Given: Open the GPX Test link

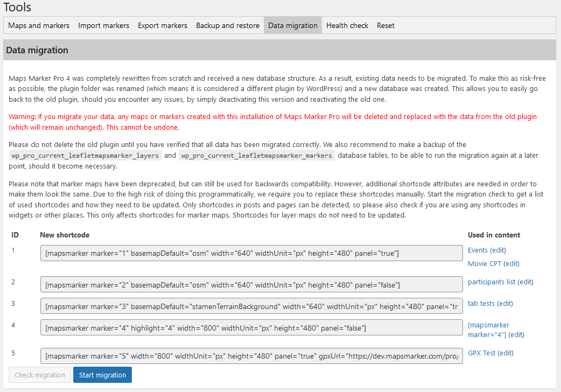Looking at the screenshot, I should tap(481, 353).
